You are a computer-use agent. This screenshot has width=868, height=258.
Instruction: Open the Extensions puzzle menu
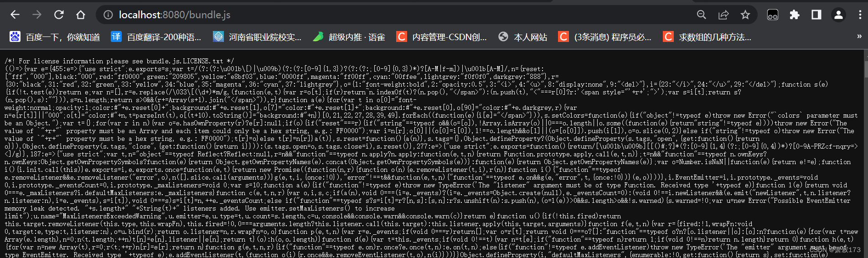795,15
